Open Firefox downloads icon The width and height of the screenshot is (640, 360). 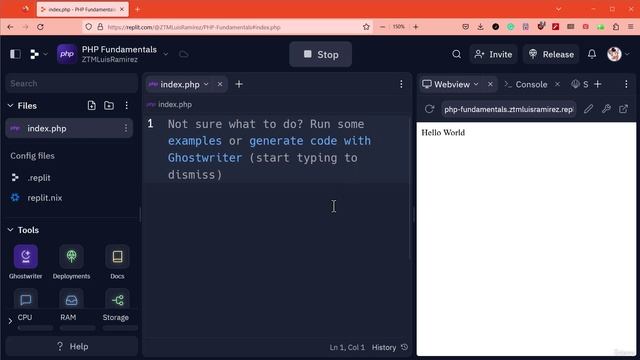click(x=480, y=27)
